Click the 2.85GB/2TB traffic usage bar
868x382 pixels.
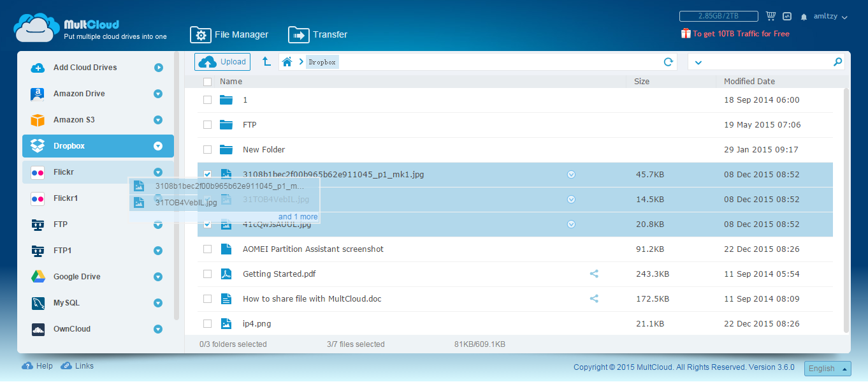click(x=718, y=16)
